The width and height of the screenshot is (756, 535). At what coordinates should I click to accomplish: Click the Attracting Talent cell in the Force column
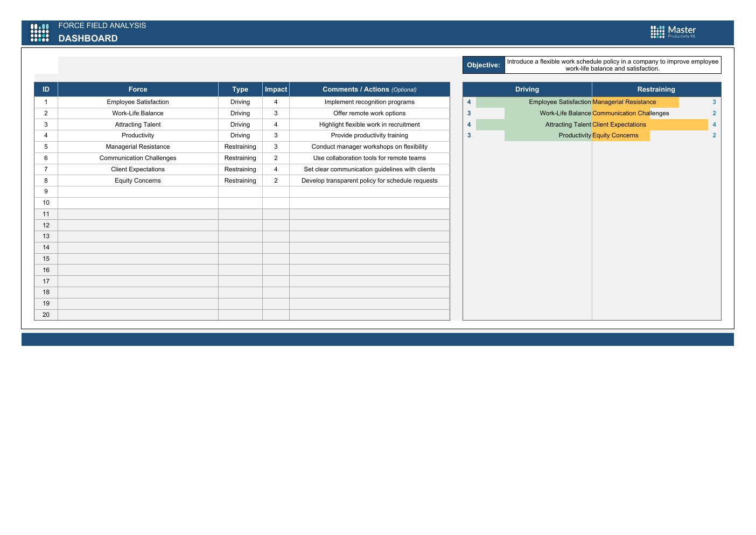click(138, 124)
